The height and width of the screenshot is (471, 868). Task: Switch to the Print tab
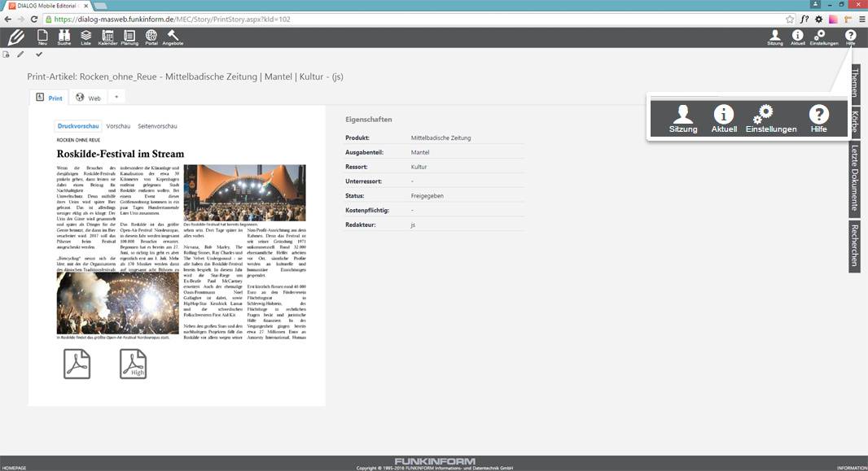[x=49, y=98]
